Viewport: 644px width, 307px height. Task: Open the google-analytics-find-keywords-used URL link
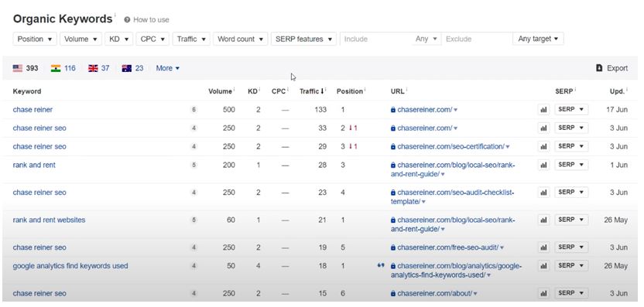click(x=456, y=271)
